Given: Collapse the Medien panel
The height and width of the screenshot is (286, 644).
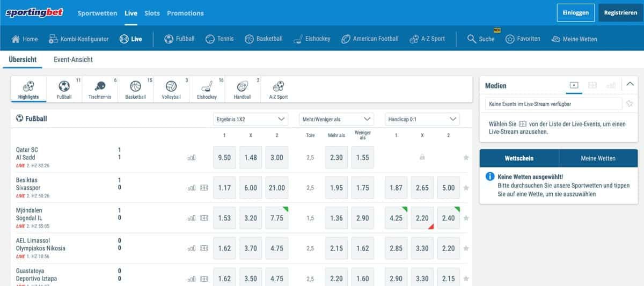Looking at the screenshot, I should [x=630, y=84].
